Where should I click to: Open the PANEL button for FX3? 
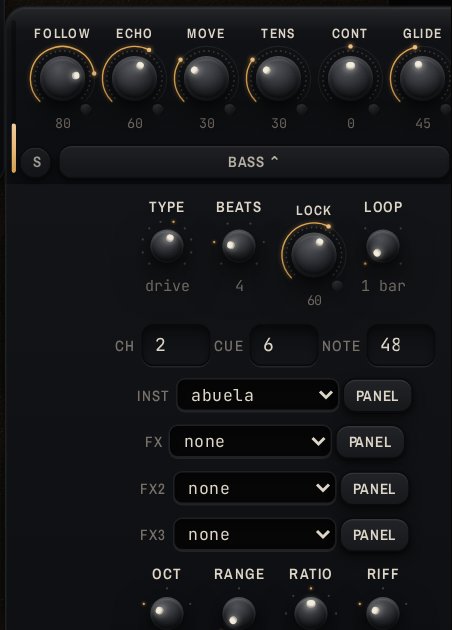(x=374, y=535)
